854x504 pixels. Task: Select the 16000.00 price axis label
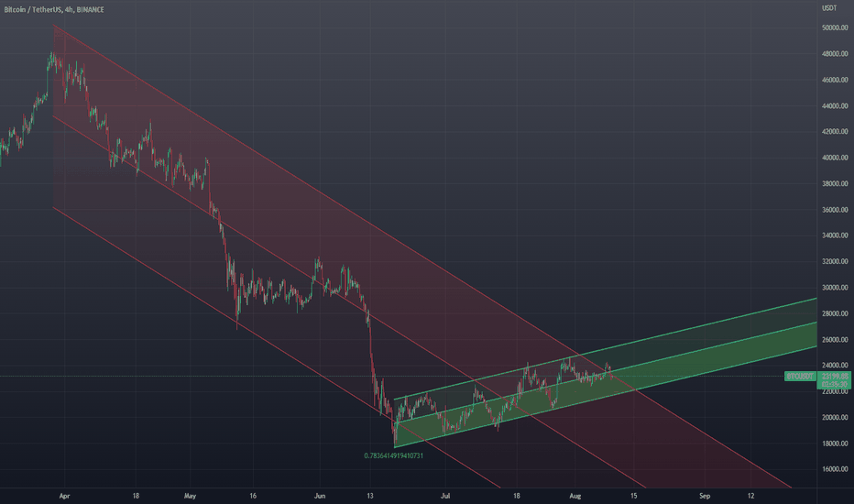(835, 469)
